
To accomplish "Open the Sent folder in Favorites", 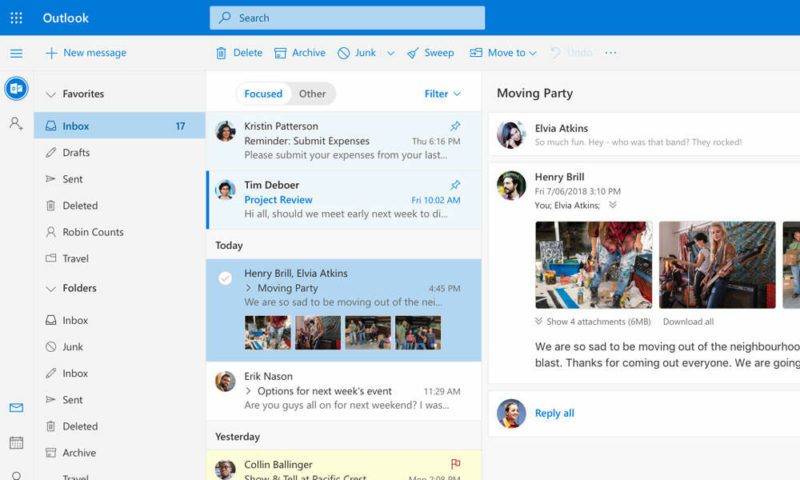I will coord(119,179).
